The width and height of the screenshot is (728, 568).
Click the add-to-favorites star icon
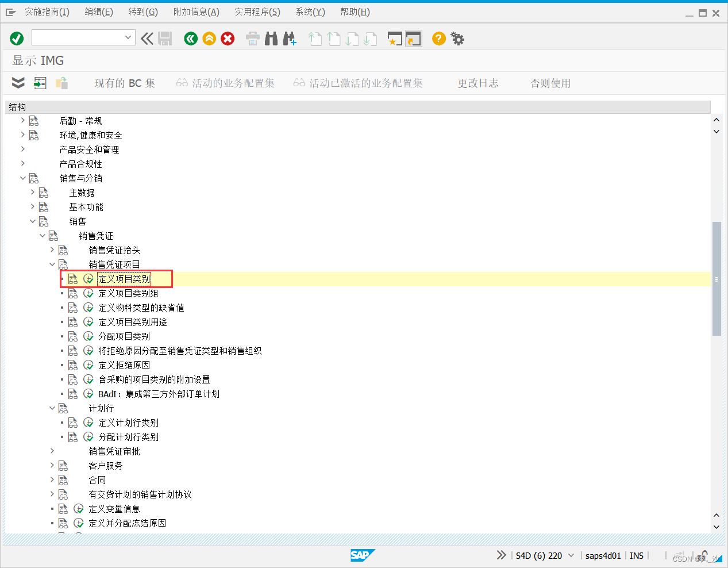coord(395,39)
